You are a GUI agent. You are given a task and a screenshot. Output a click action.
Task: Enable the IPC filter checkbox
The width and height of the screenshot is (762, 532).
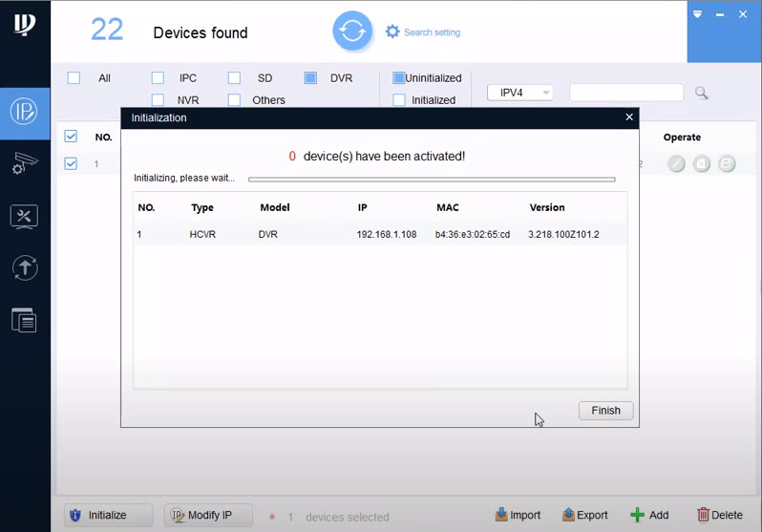point(159,78)
